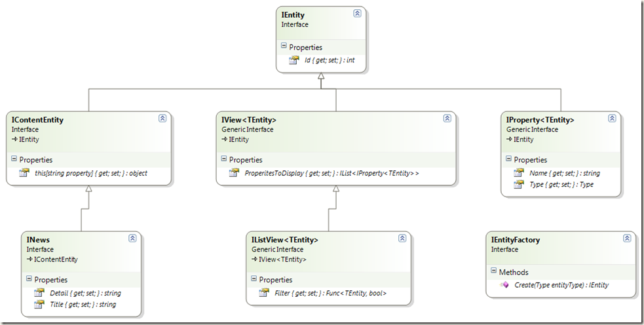Select the IView<TEntity> interface title

click(x=249, y=120)
